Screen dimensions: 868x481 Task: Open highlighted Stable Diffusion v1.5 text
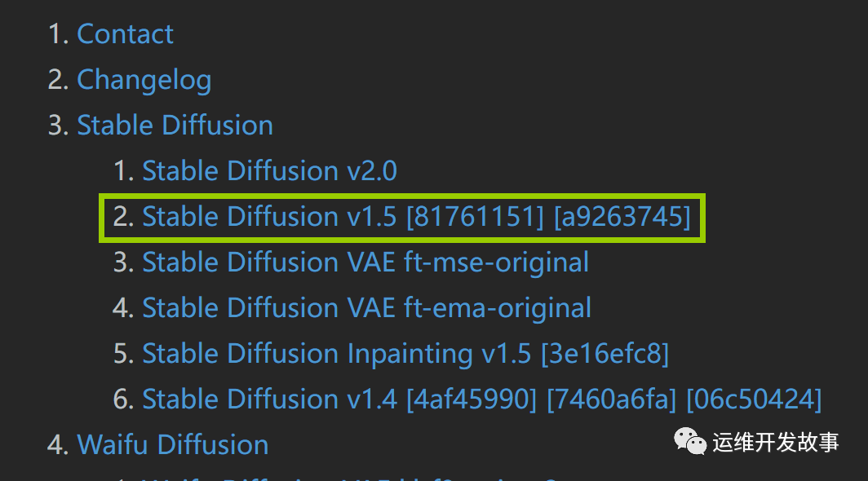coord(269,217)
